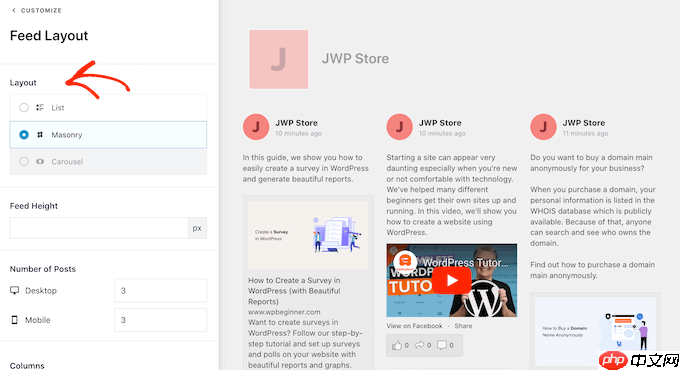The image size is (680, 370).
Task: Click the Desktop monitor icon
Action: (14, 291)
